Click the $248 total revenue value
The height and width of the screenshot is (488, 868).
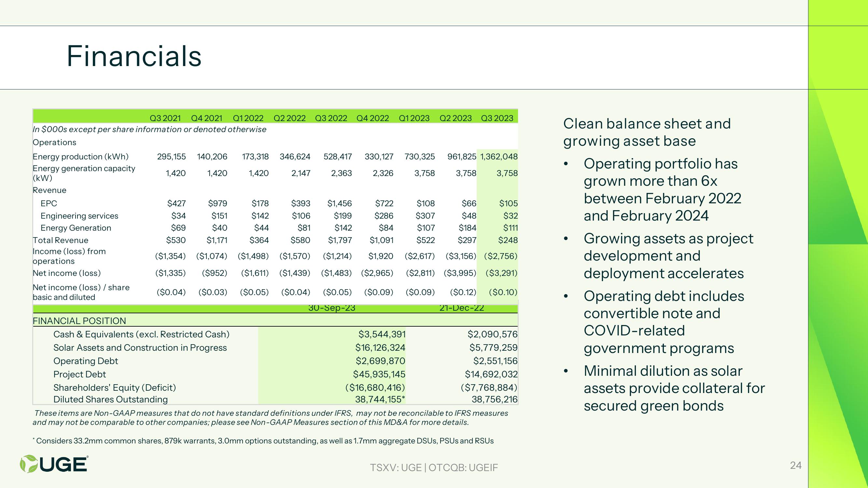coord(508,240)
